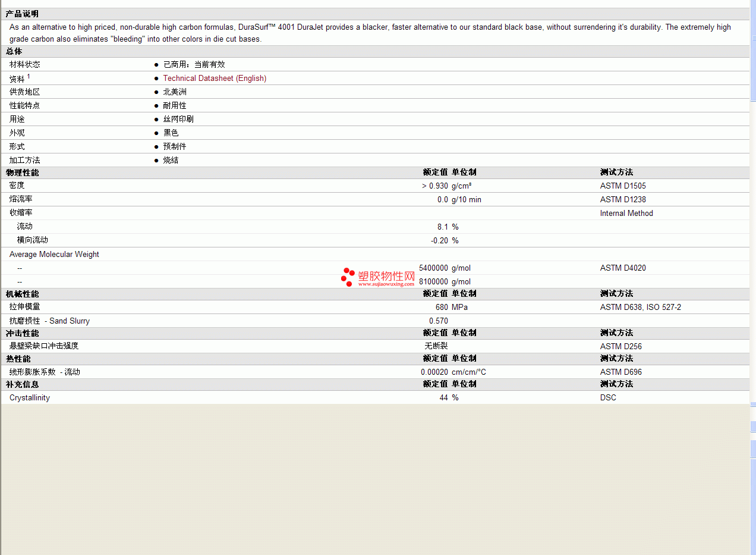
Task: Select the DSC test method
Action: coord(608,397)
